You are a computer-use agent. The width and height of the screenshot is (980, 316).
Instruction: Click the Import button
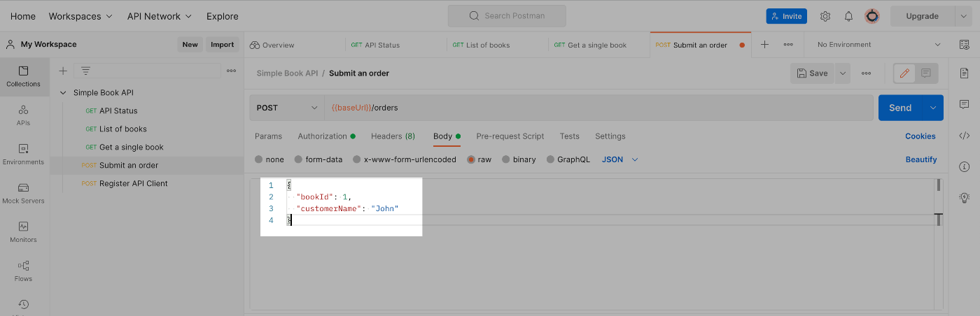[223, 44]
